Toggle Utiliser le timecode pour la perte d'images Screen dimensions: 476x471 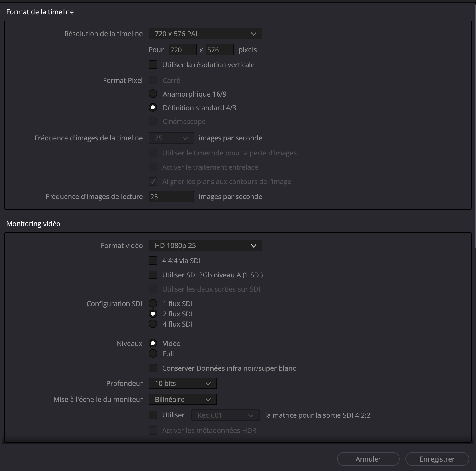pos(153,153)
